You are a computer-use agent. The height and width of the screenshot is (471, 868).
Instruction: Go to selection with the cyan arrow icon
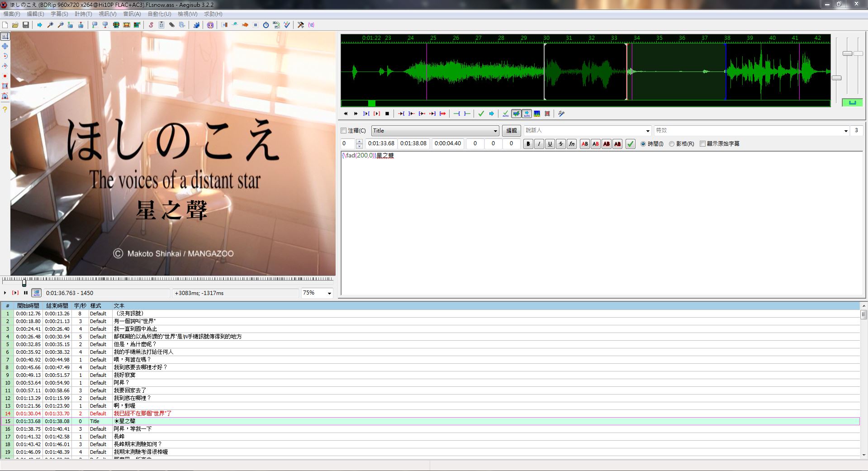coord(492,114)
